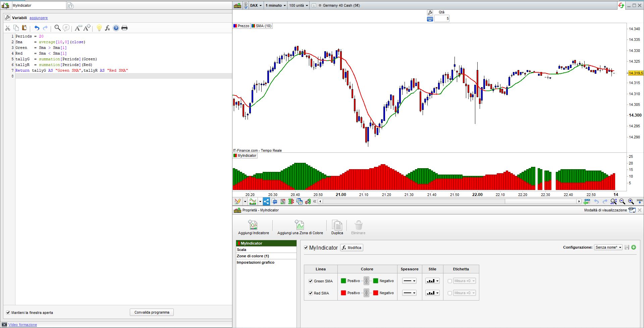Viewport: 644px width, 328px height.
Task: Undo last edit in code editor
Action: coord(37,28)
